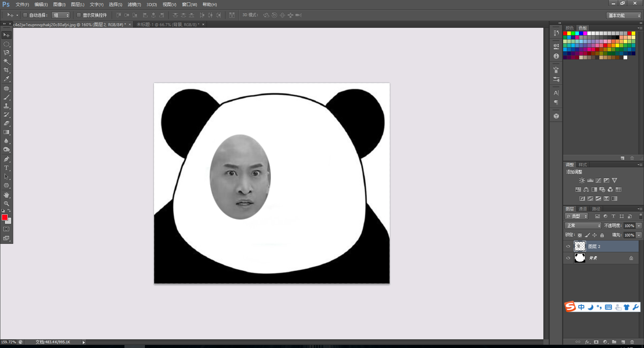Enable the 显示变换控件 checkbox
The height and width of the screenshot is (348, 644).
pyautogui.click(x=79, y=15)
